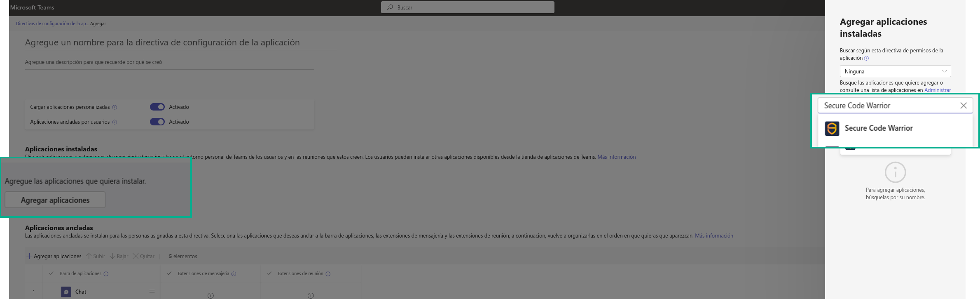The height and width of the screenshot is (299, 980).
Task: Click info icon beside Aplicaciones ancladas por usuarios
Action: (x=115, y=122)
